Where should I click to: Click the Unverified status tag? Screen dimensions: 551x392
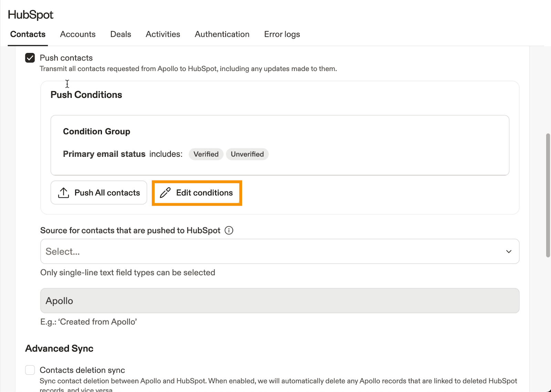click(x=247, y=154)
